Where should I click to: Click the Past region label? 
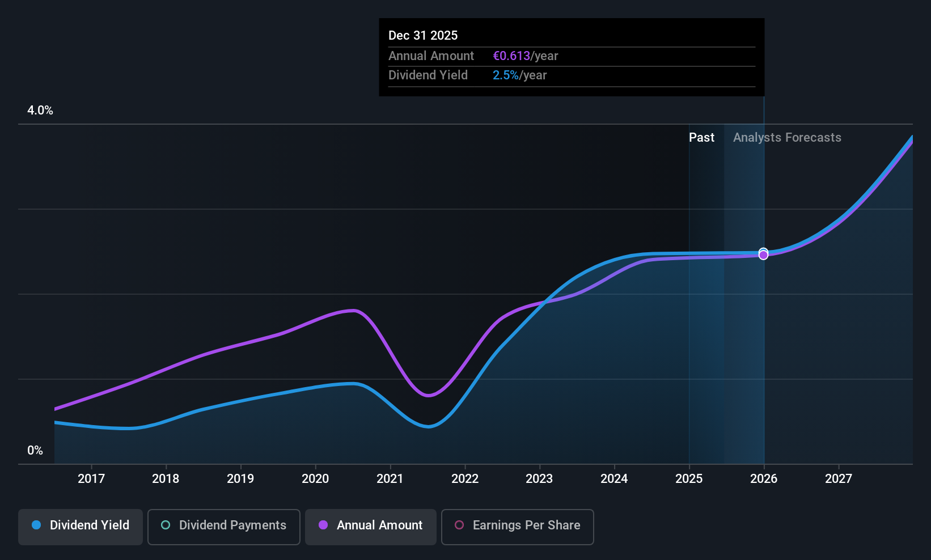701,138
